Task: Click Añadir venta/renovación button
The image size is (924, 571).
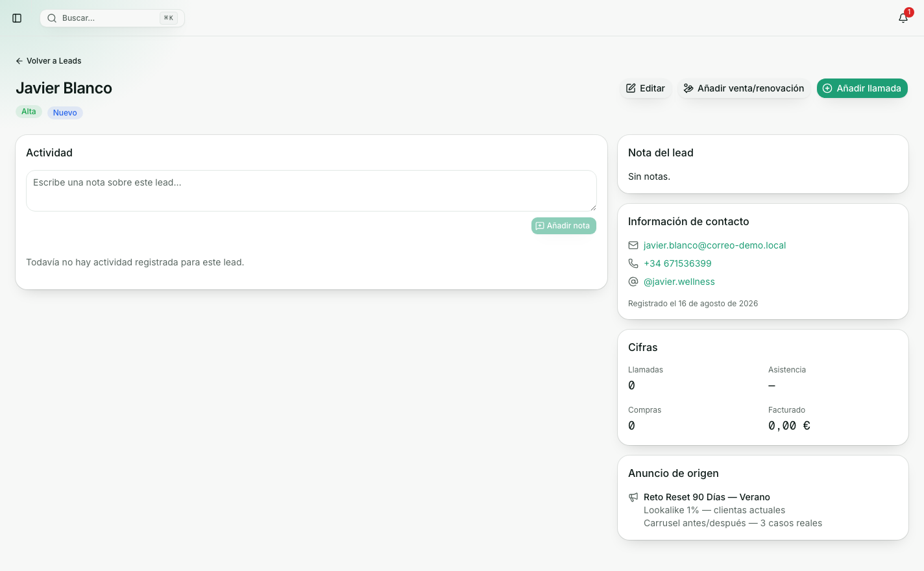Action: click(x=744, y=88)
